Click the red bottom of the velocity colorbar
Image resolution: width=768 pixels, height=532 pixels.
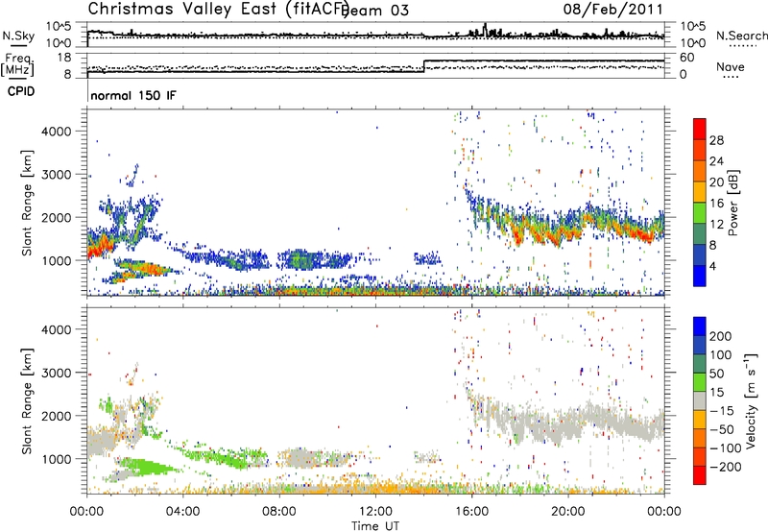(x=700, y=475)
